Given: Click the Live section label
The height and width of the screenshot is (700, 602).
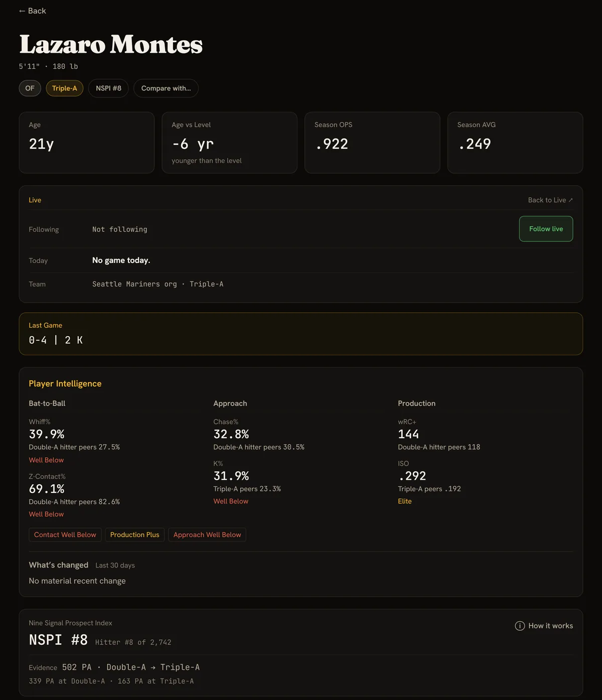Looking at the screenshot, I should (35, 200).
